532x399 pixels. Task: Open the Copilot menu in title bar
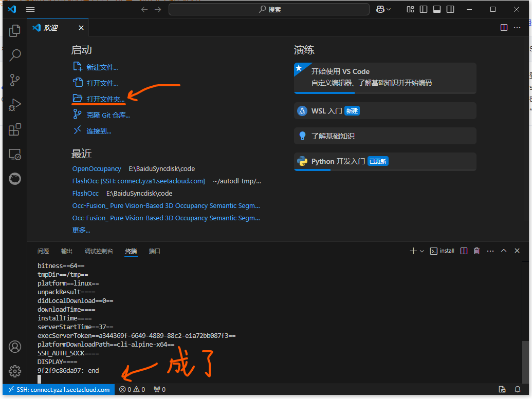383,9
